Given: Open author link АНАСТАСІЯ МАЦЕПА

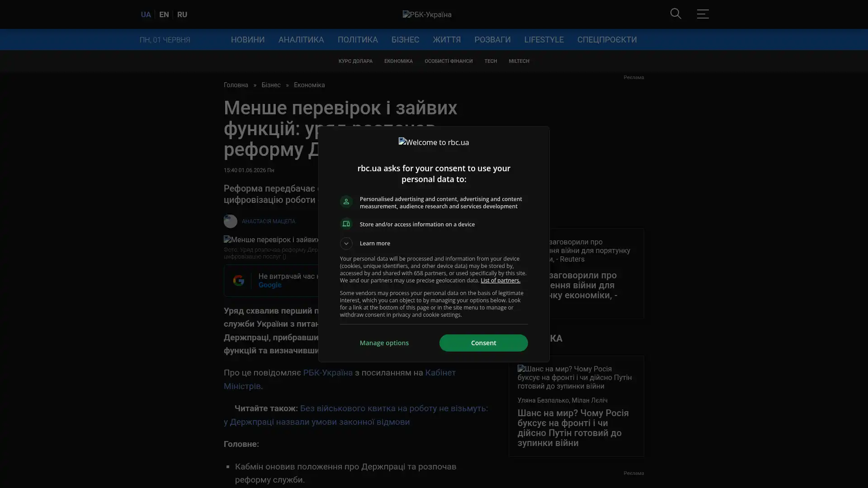Looking at the screenshot, I should click(269, 221).
